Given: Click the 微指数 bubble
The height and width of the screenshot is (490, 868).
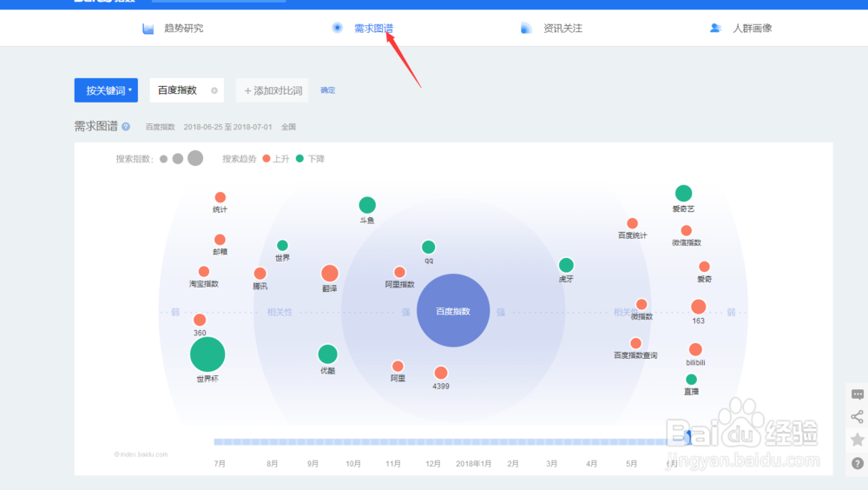Looking at the screenshot, I should point(641,304).
